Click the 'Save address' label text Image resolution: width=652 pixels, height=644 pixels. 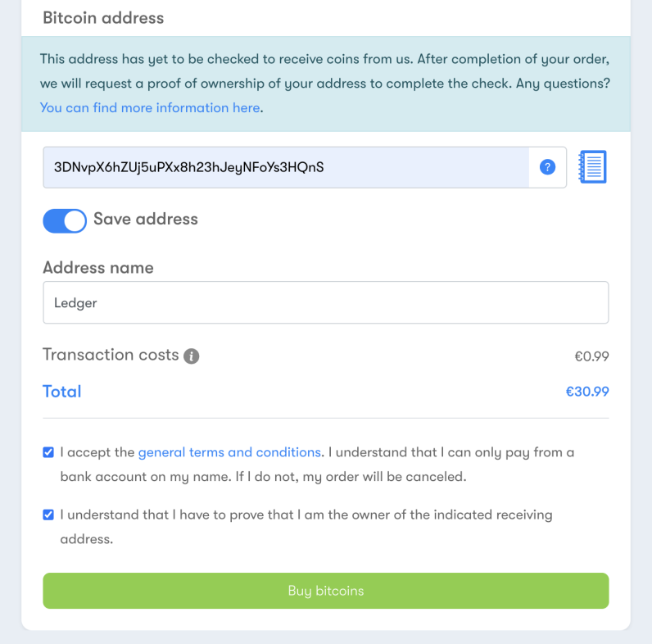pyautogui.click(x=146, y=219)
